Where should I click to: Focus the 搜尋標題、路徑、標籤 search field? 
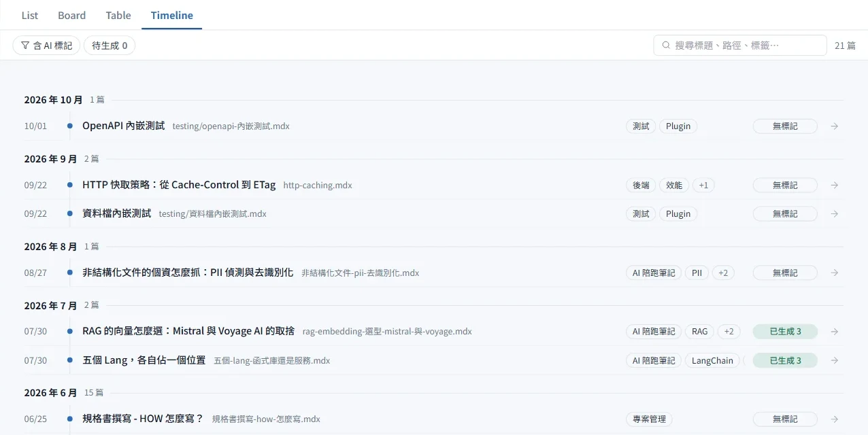740,46
